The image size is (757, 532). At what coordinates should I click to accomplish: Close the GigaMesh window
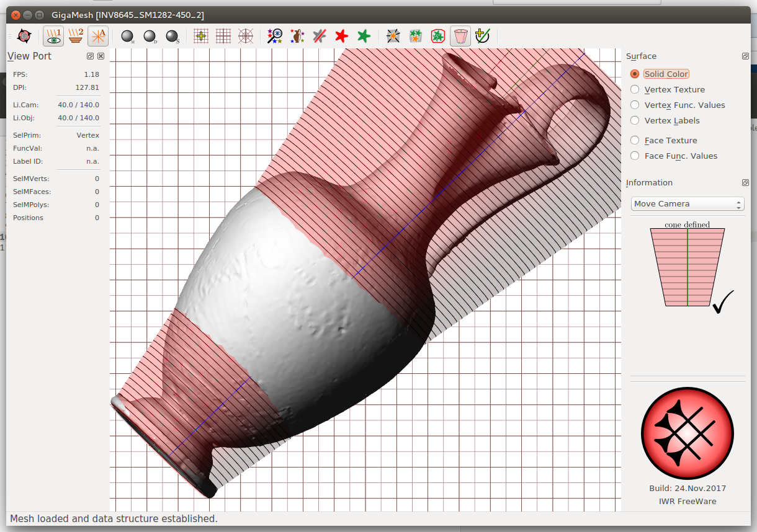[x=16, y=14]
